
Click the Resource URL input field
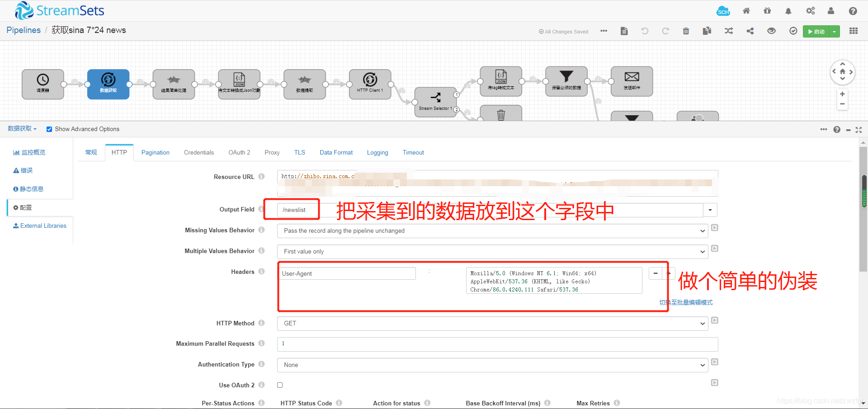(497, 183)
